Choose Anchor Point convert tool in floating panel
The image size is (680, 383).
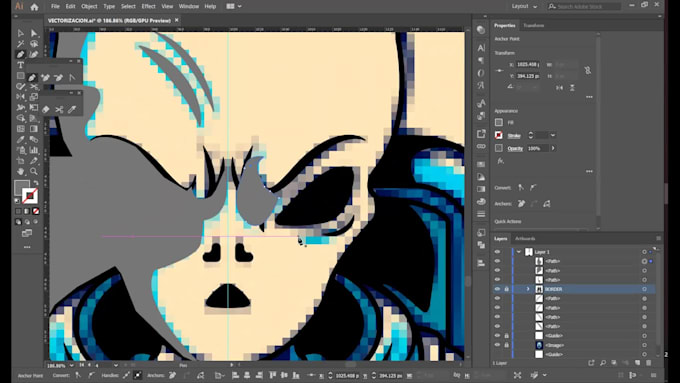click(72, 78)
